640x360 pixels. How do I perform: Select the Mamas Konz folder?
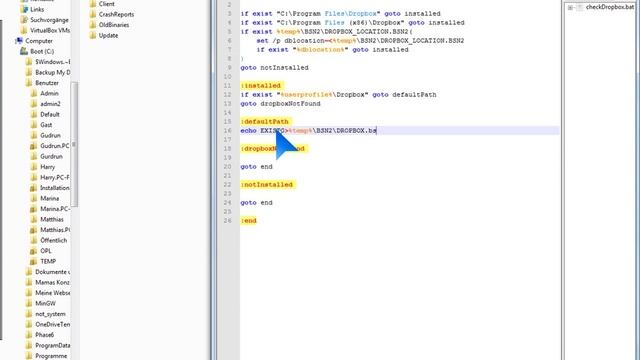[53, 282]
